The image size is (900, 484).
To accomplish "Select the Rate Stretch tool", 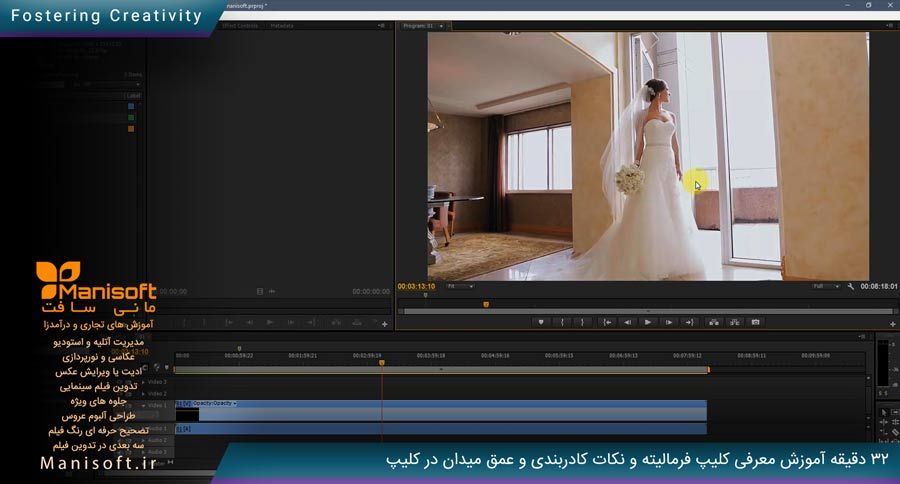I will pyautogui.click(x=883, y=432).
